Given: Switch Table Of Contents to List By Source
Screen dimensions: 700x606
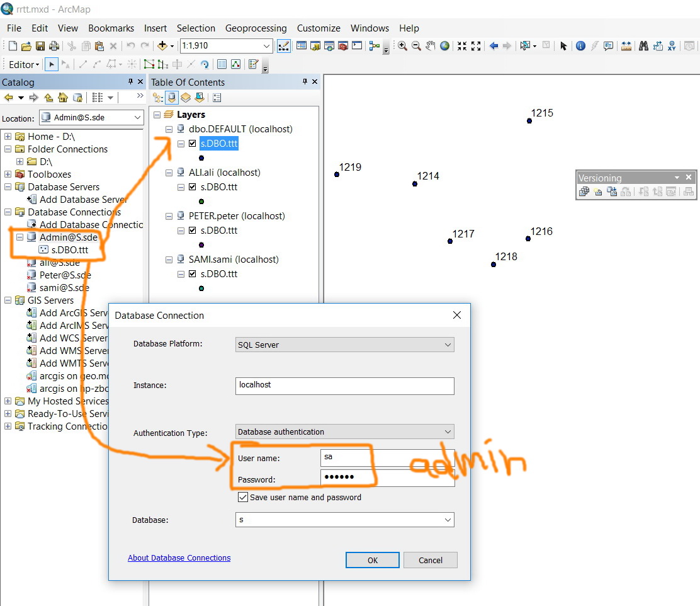Looking at the screenshot, I should (172, 98).
